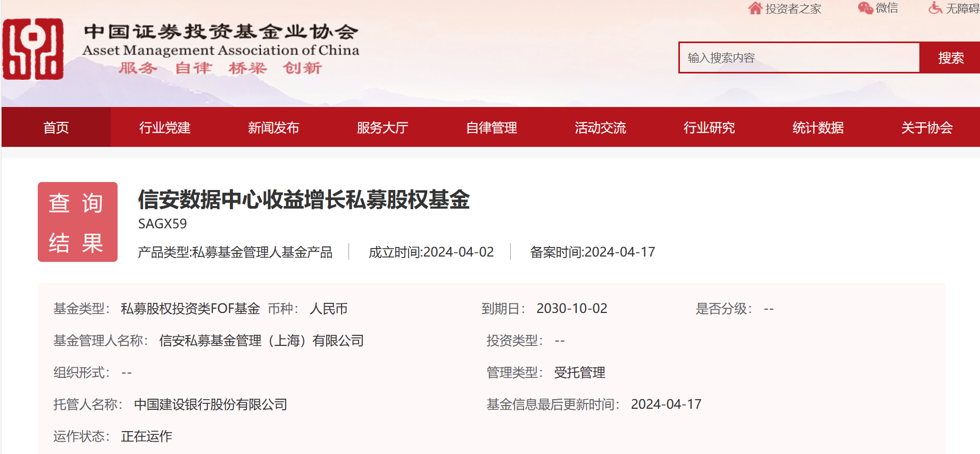
Task: Click custodian 中国建设银行股份有限公司
Action: (x=211, y=405)
